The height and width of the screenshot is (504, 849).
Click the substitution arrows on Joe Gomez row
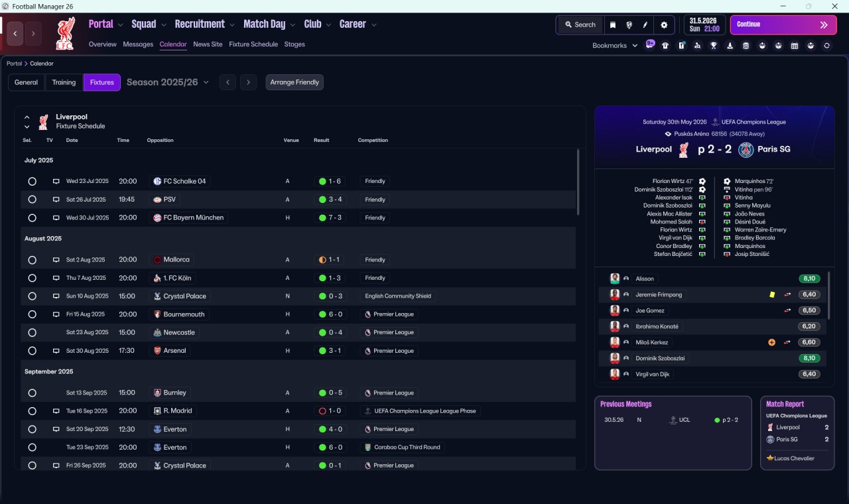coord(788,310)
